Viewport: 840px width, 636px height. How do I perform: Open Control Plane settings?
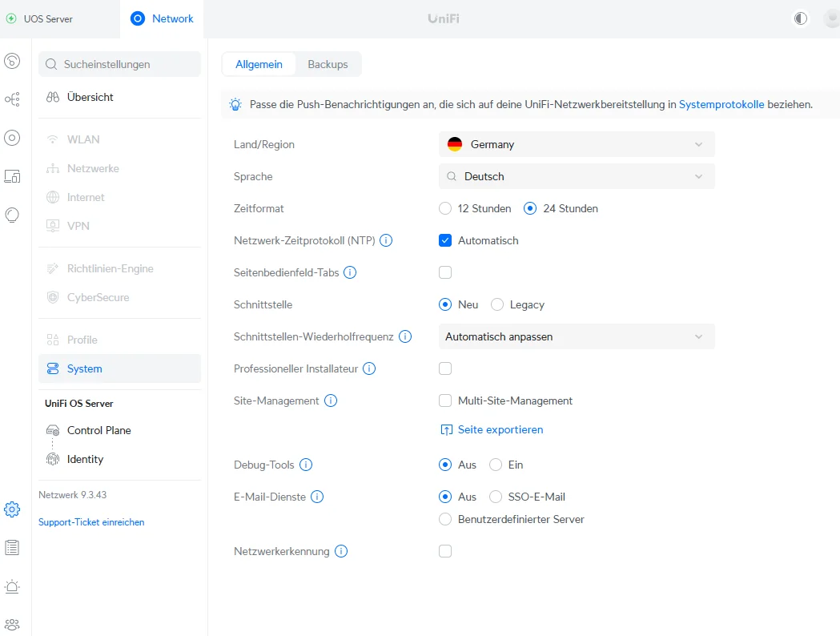pos(119,430)
